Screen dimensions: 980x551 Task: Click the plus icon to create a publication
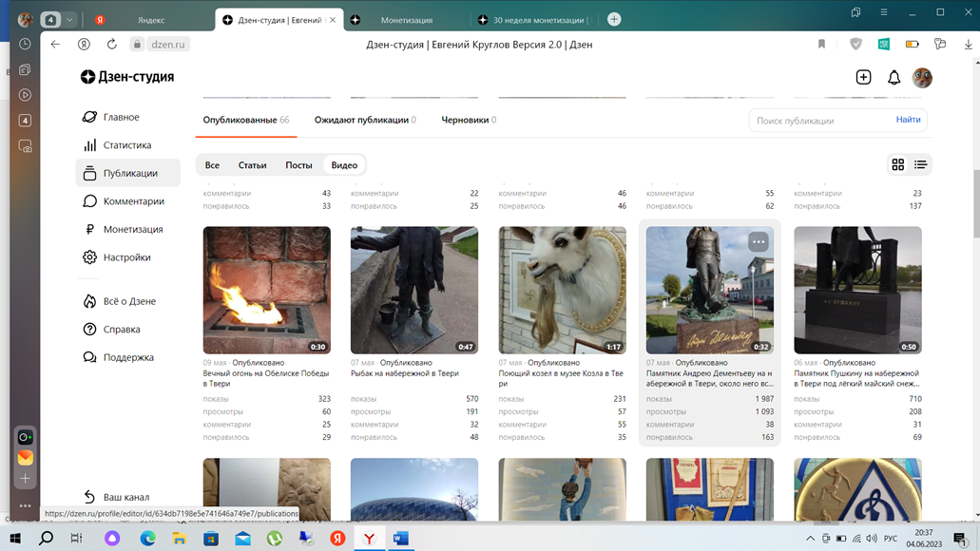point(862,78)
